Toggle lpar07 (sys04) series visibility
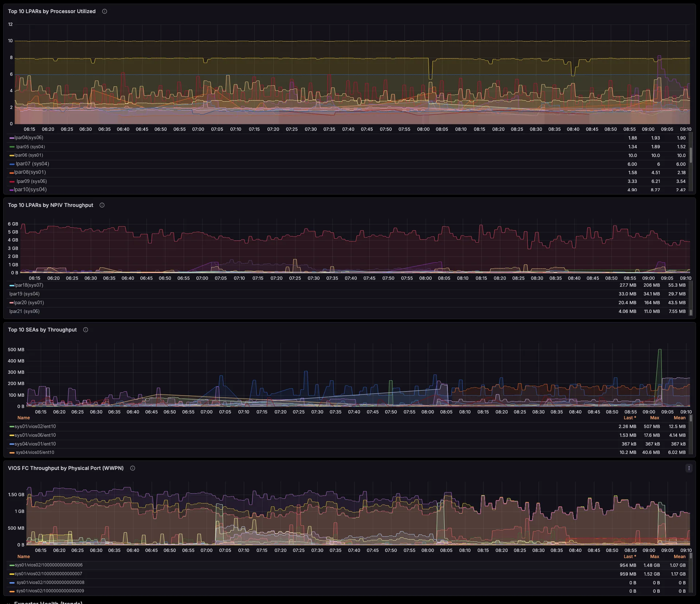The height and width of the screenshot is (604, 700). click(x=32, y=164)
